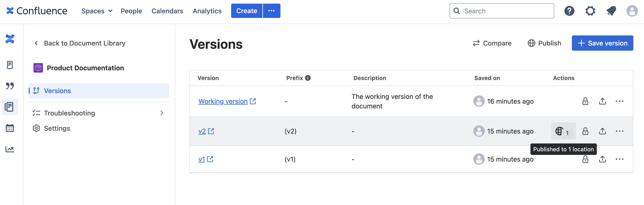Click the Prefix info tooltip icon
Screen dimensions: 644x205
pyautogui.click(x=308, y=78)
